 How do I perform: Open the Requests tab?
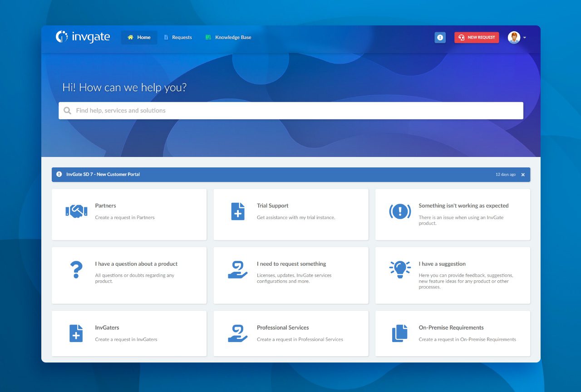pyautogui.click(x=178, y=37)
